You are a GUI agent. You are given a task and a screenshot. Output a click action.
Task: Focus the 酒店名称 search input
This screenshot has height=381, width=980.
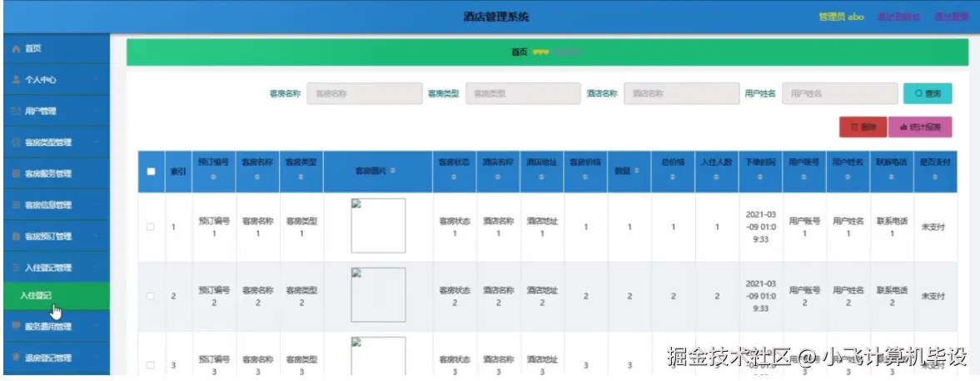(x=681, y=94)
